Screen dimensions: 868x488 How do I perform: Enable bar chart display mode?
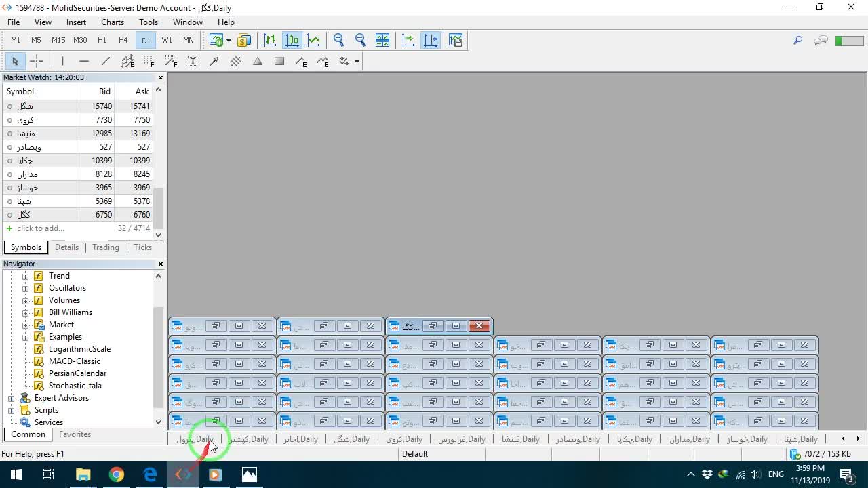270,40
